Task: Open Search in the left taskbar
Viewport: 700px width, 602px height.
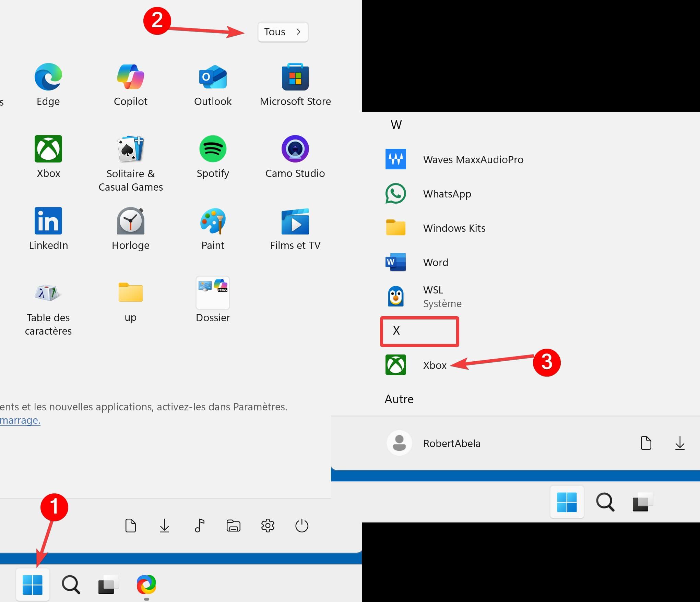Action: tap(71, 585)
